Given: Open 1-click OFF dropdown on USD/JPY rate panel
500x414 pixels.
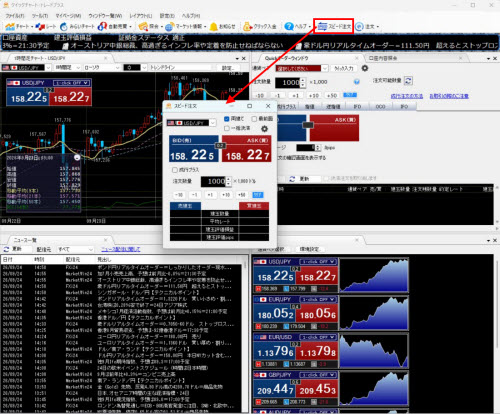Looking at the screenshot, I should [318, 262].
